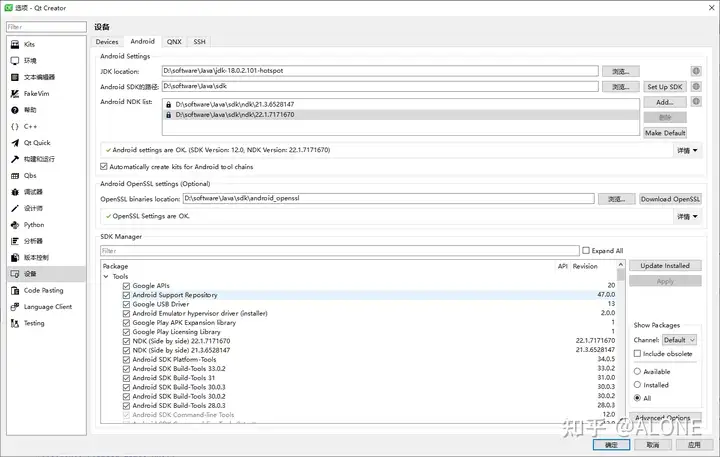
Task: Click the Revision column header
Action: click(585, 266)
